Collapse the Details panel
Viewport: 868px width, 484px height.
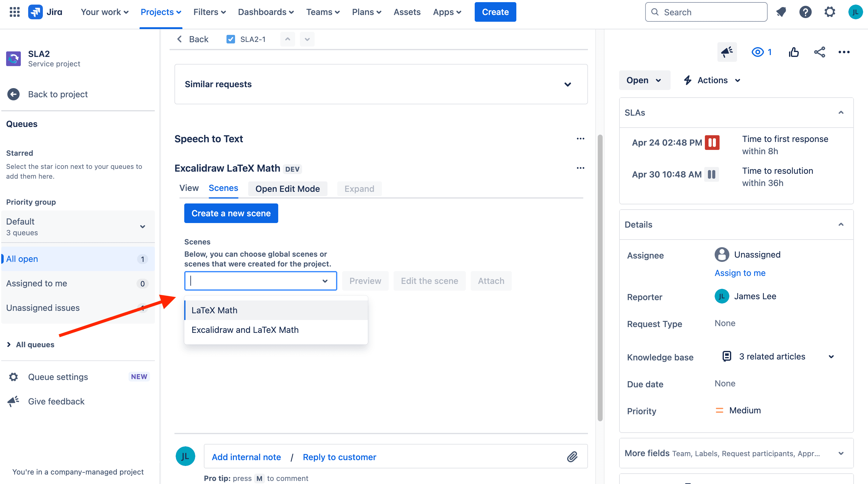pos(841,225)
